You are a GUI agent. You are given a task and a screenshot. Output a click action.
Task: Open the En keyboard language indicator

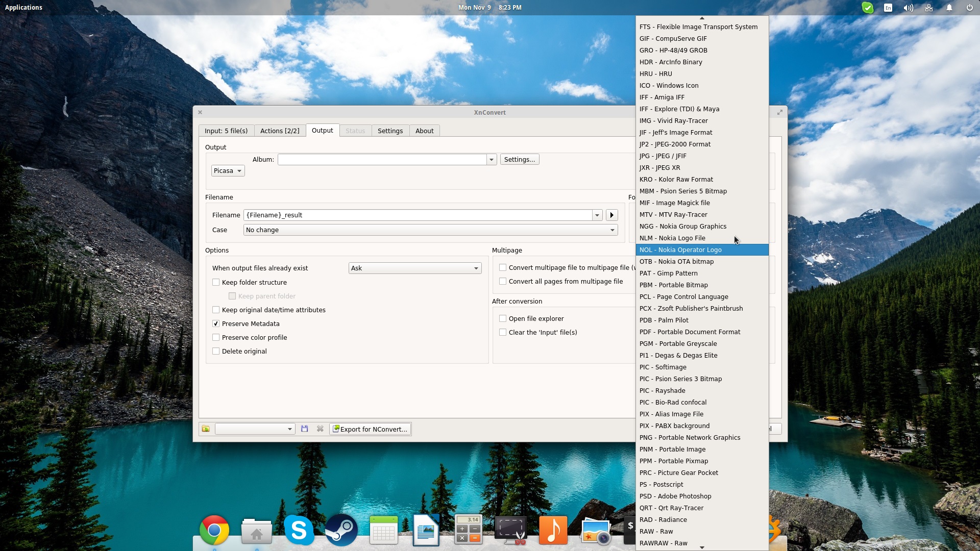pos(888,8)
